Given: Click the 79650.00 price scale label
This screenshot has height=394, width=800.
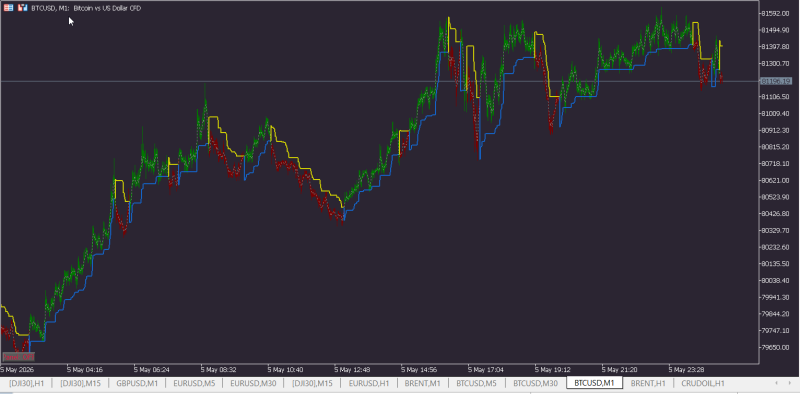Looking at the screenshot, I should [776, 347].
